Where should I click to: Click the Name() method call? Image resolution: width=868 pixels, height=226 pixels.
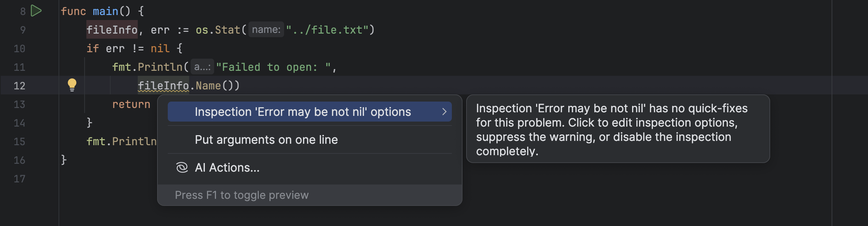coord(208,86)
